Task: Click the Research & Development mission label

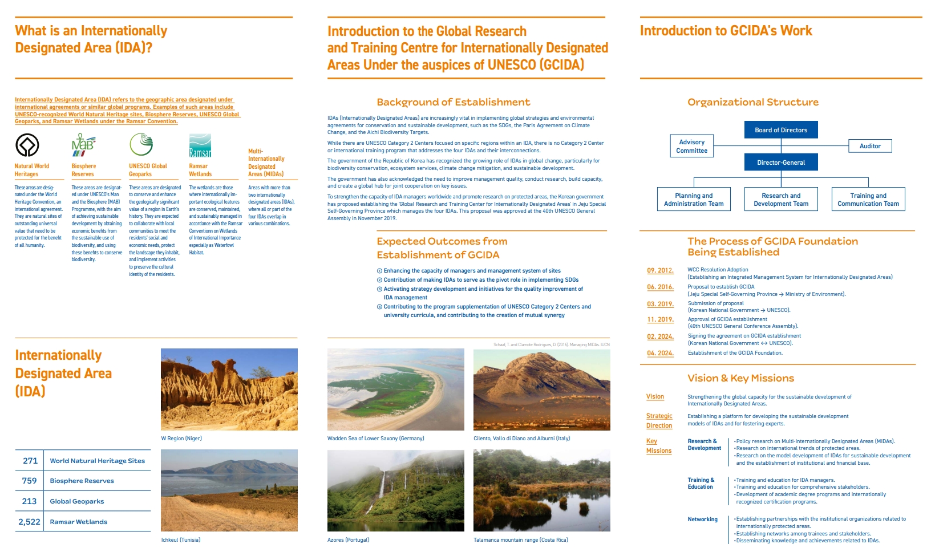Action: click(705, 445)
